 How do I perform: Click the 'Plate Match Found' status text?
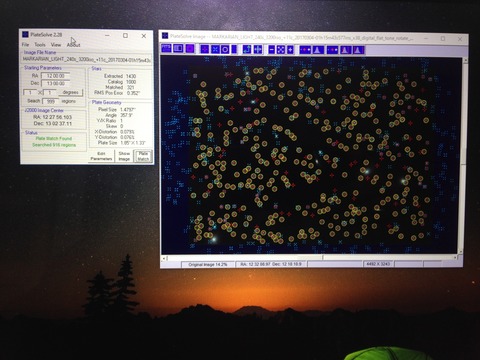coord(54,138)
